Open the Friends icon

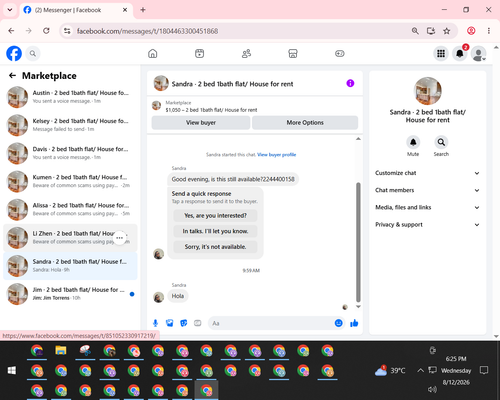(246, 53)
